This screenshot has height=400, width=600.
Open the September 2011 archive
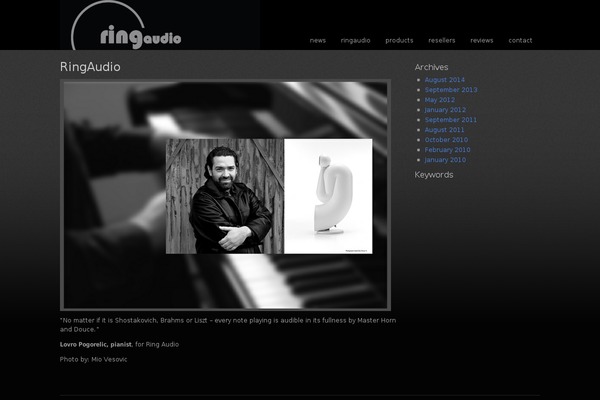(x=451, y=119)
